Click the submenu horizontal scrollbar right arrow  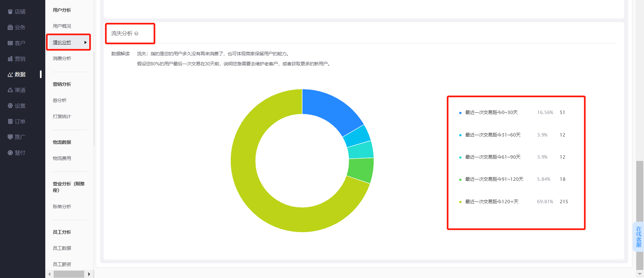pos(89,274)
